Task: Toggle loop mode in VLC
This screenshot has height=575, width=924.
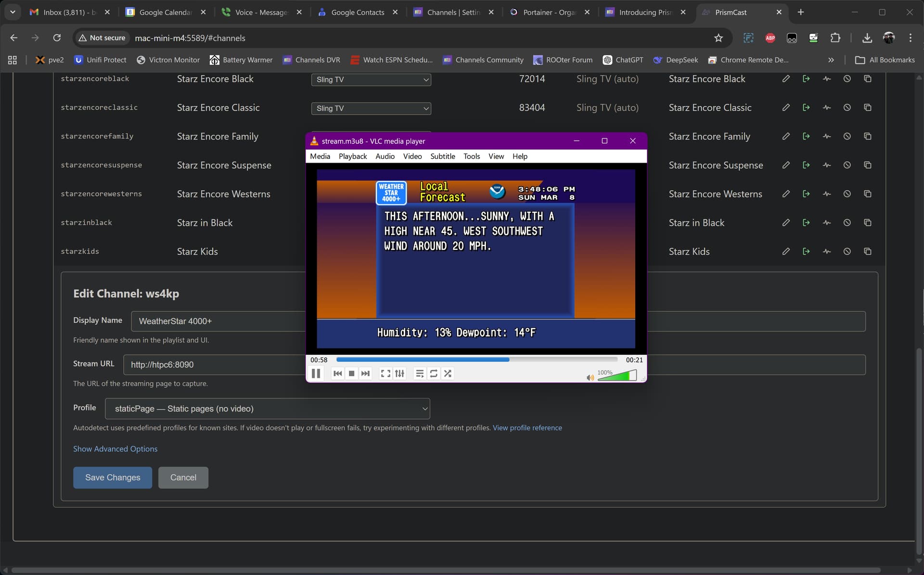Action: tap(434, 373)
